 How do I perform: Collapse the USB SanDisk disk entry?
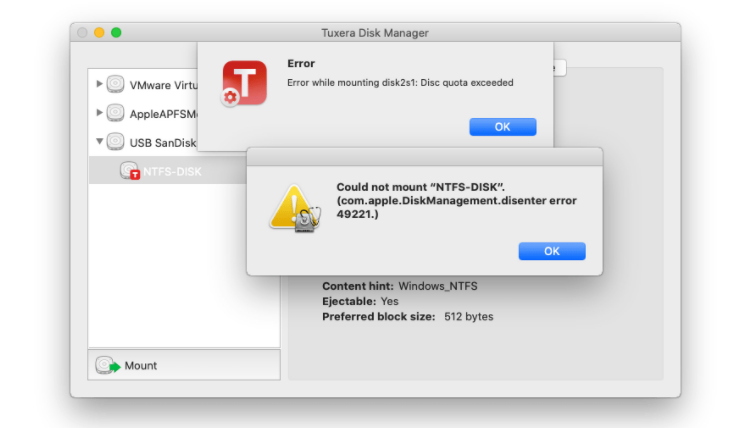click(x=99, y=141)
